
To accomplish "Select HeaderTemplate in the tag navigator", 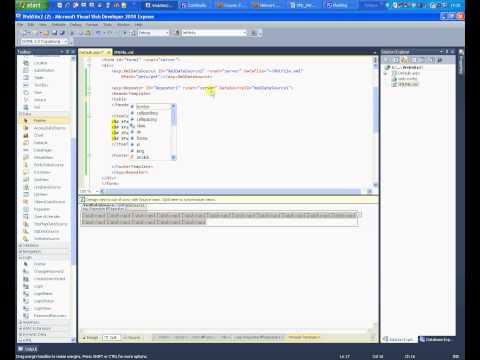I will pyautogui.click(x=304, y=337).
